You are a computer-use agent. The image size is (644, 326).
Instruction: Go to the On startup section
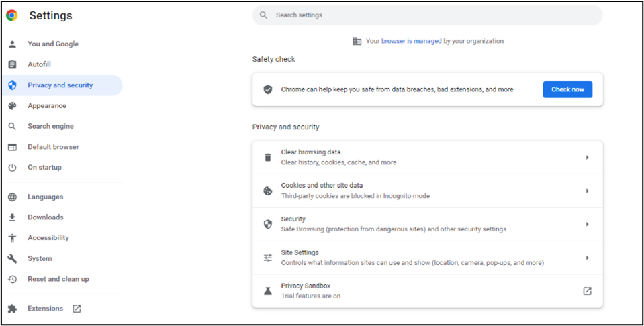pyautogui.click(x=44, y=168)
